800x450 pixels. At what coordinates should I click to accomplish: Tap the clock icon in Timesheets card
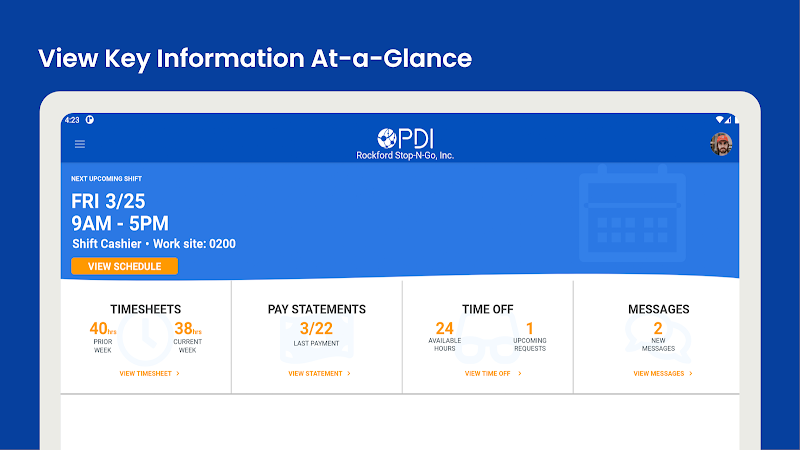145,337
